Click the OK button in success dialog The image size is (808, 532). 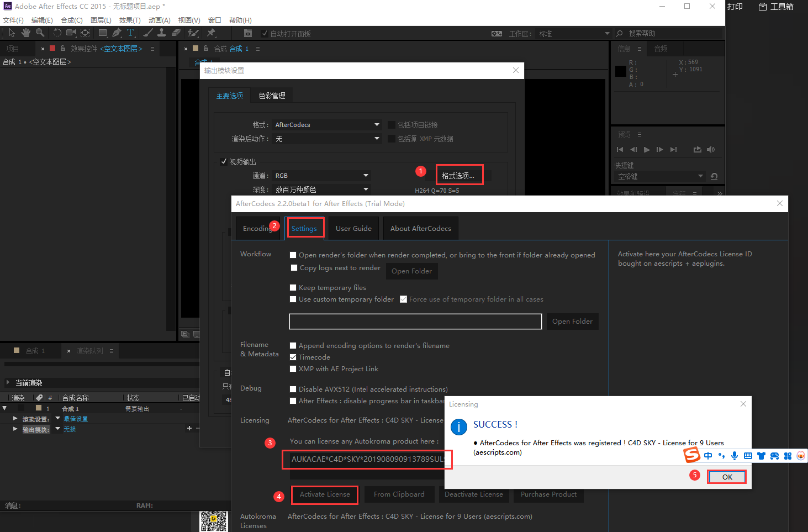tap(726, 476)
